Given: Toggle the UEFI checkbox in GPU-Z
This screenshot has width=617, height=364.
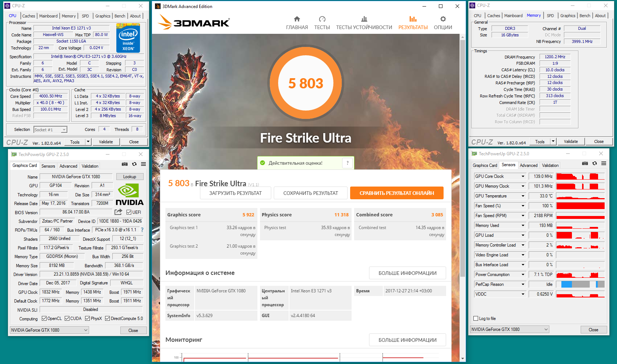Looking at the screenshot, I should coord(129,212).
